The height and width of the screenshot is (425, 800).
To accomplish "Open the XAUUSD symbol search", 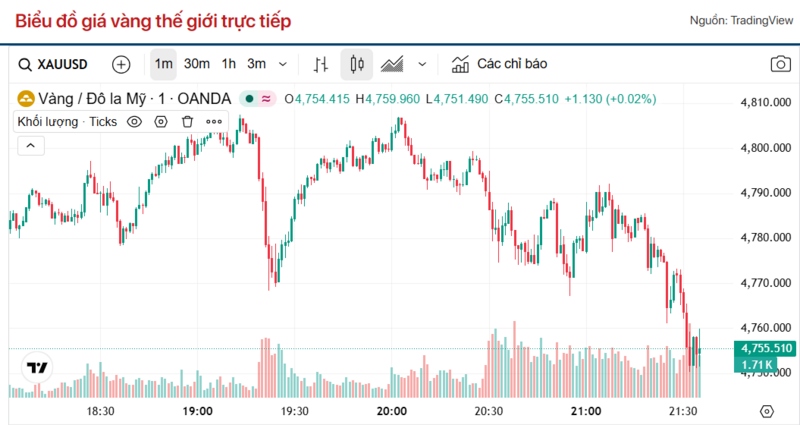I will coord(54,64).
